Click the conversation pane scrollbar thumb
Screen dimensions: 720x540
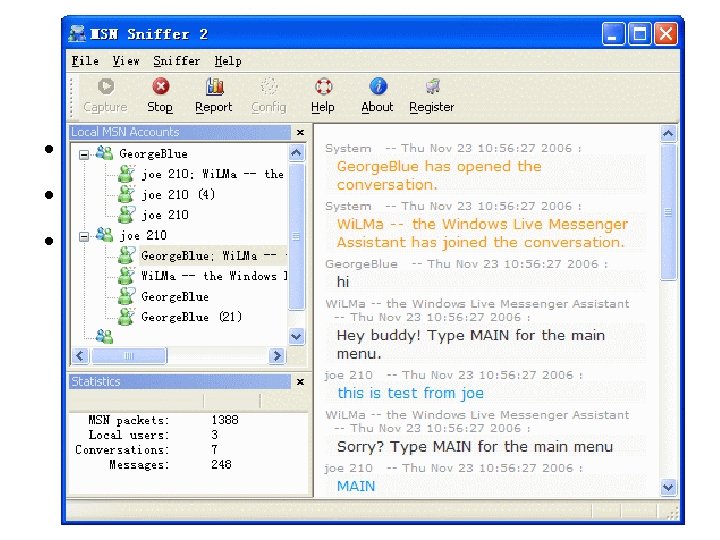tap(668, 212)
